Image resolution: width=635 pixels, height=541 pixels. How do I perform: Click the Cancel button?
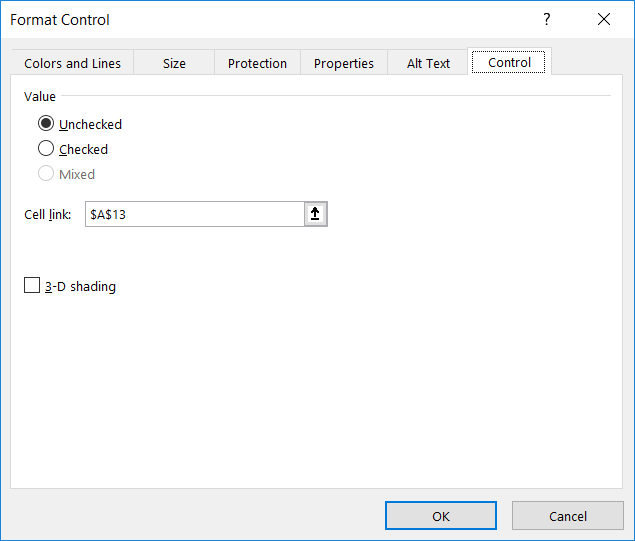pyautogui.click(x=568, y=516)
